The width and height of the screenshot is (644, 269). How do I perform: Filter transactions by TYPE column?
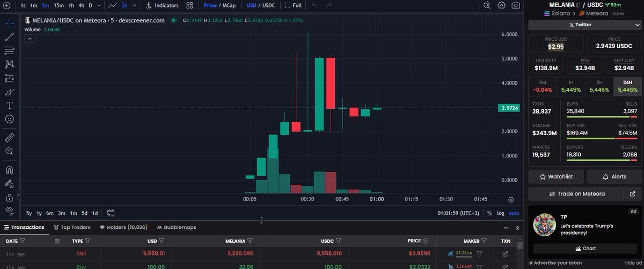[x=87, y=241]
